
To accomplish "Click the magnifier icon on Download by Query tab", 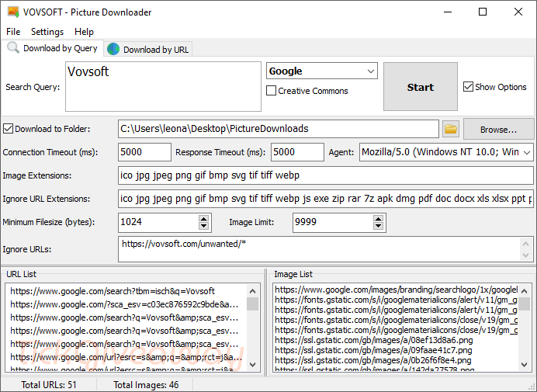I will 13,47.
